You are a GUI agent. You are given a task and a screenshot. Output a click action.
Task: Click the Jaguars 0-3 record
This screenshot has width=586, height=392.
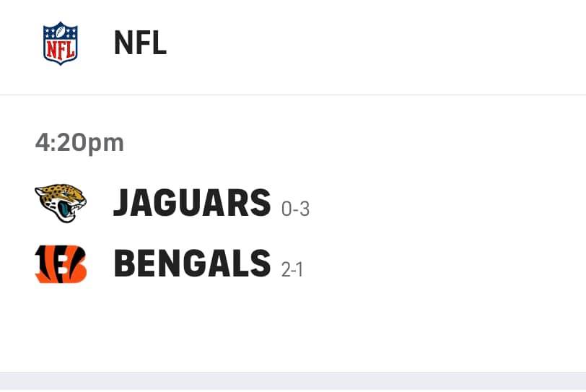pos(295,209)
